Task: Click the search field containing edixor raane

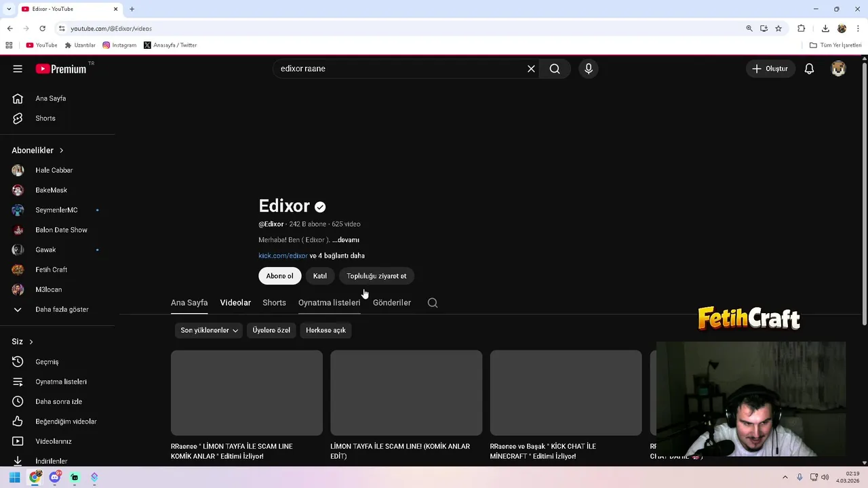Action: coord(400,68)
